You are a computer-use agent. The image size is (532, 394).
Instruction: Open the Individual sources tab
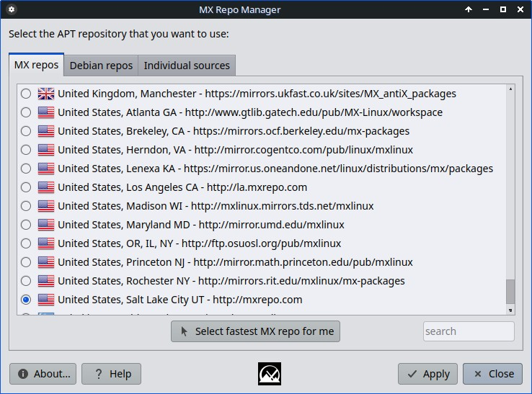tap(187, 66)
